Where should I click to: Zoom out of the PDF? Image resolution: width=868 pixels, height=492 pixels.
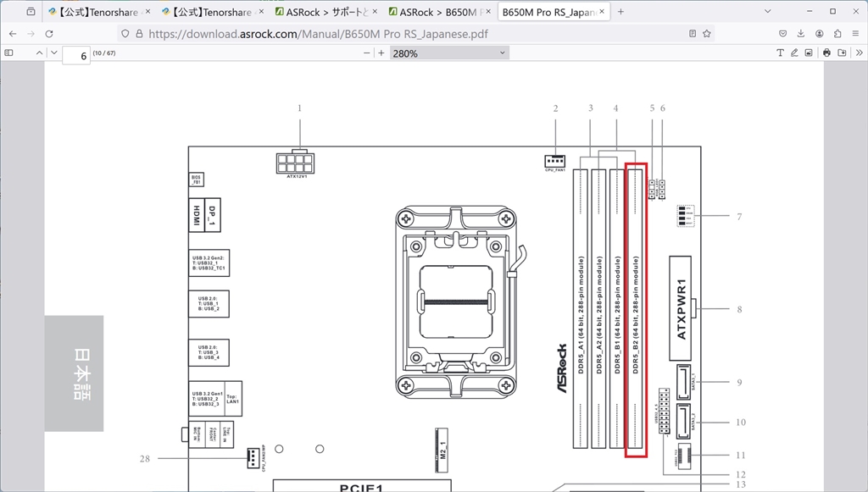(366, 53)
